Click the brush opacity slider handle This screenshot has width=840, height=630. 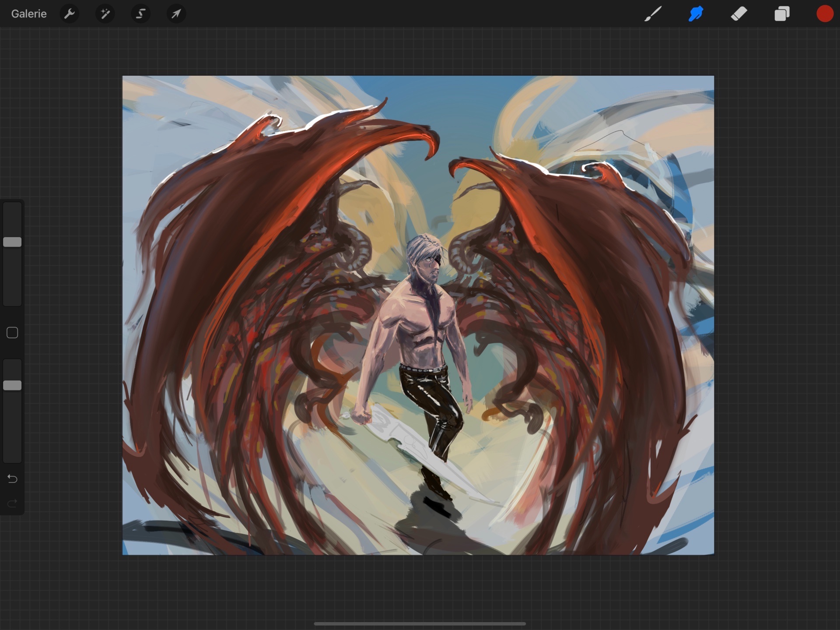pyautogui.click(x=12, y=385)
